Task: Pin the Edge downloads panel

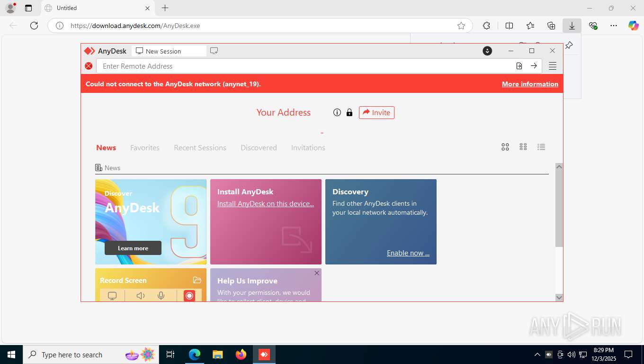Action: (569, 45)
